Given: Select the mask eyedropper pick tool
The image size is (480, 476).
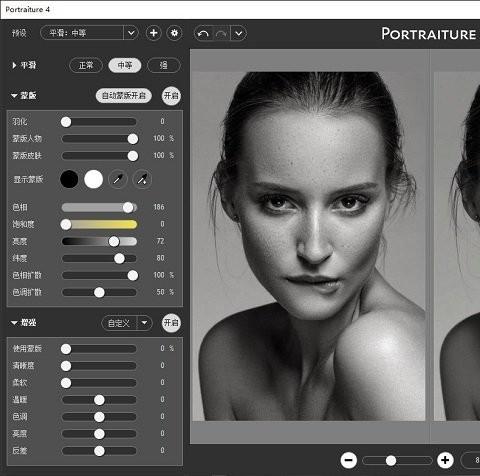Looking at the screenshot, I should (118, 180).
